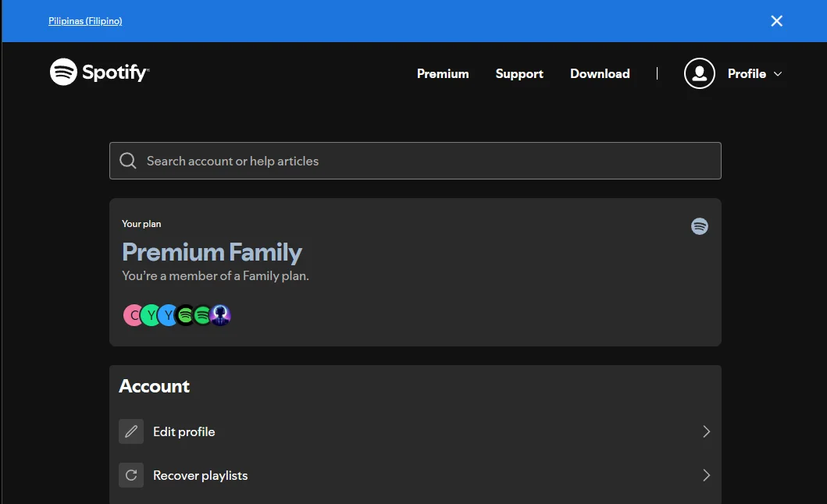Select the blue Y family member avatar
Image resolution: width=827 pixels, height=504 pixels.
click(167, 315)
